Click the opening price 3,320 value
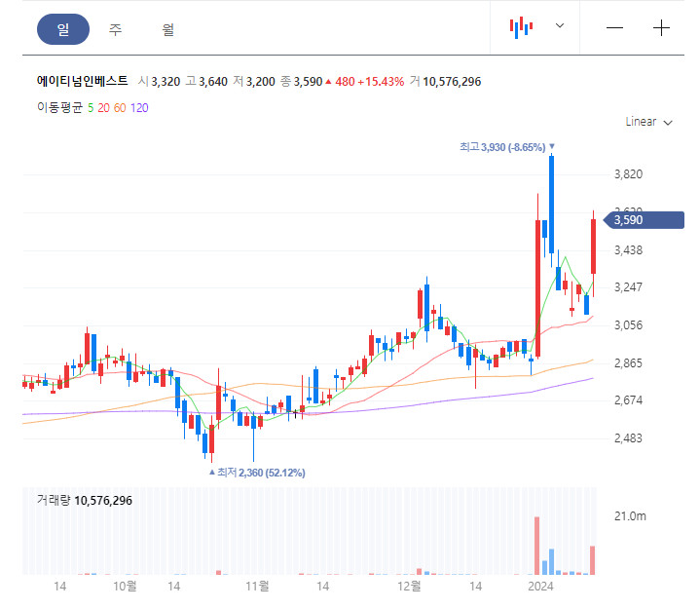Screen dimensions: 700x608 click(166, 82)
